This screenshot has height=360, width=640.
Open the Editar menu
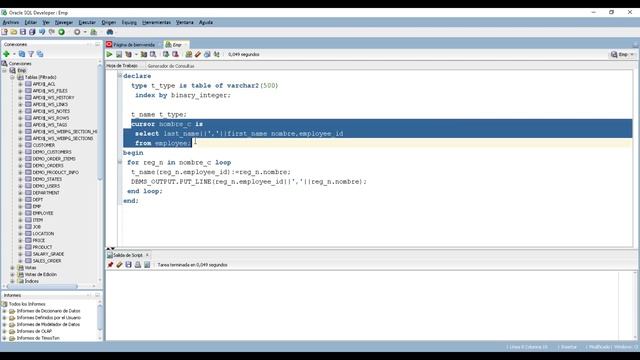tap(31, 22)
